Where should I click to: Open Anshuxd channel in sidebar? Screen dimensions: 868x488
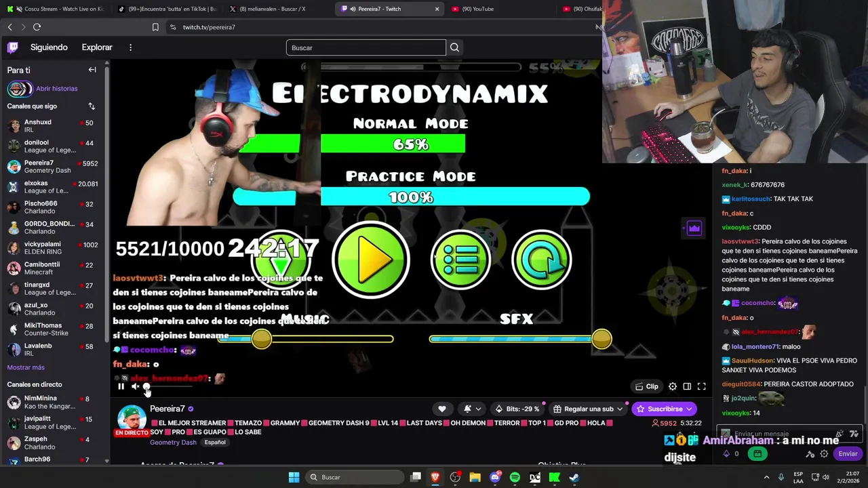click(54, 126)
